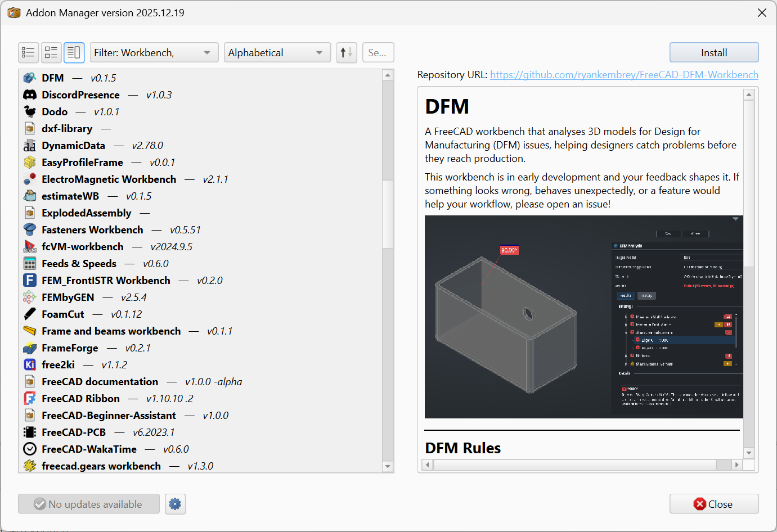Click the DFM screenshot preview image
777x532 pixels.
(584, 317)
